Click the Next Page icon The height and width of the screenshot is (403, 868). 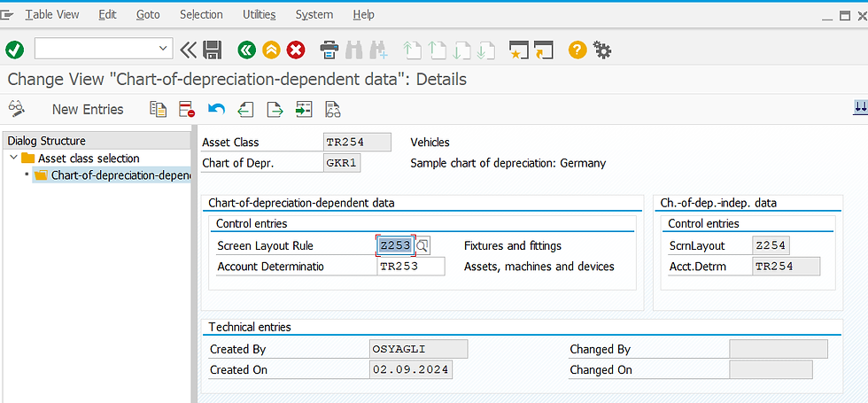coord(461,50)
